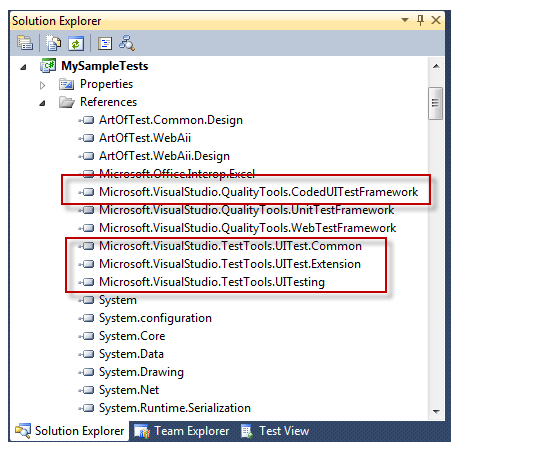535x465 pixels.
Task: Click the WebTestFramework reference icon
Action: (86, 228)
